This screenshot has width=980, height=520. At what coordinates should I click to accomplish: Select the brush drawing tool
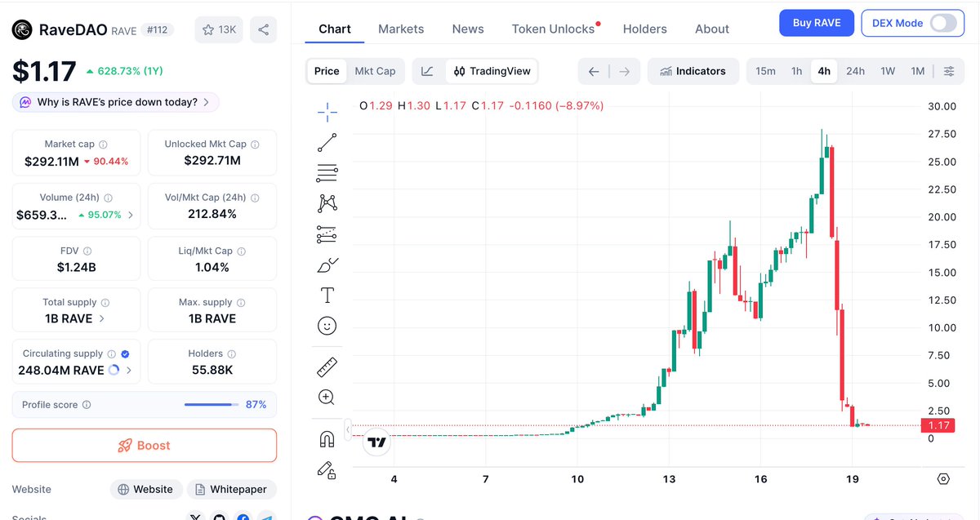click(327, 264)
